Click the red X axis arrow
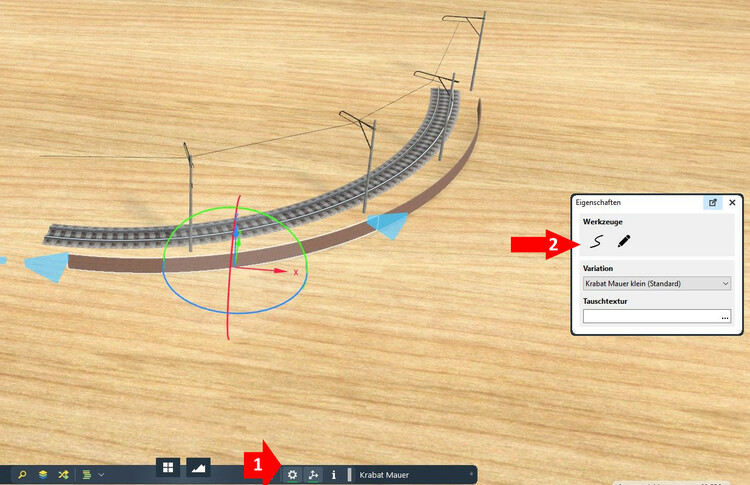The width and height of the screenshot is (750, 485). pos(280,271)
